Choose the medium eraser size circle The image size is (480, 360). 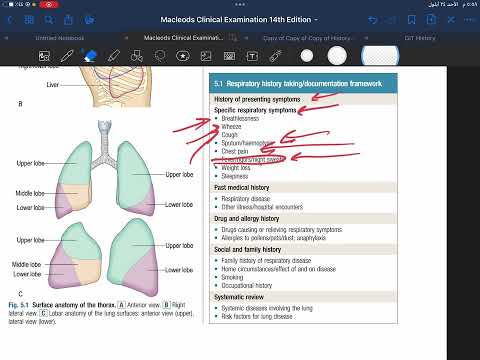pos(337,55)
